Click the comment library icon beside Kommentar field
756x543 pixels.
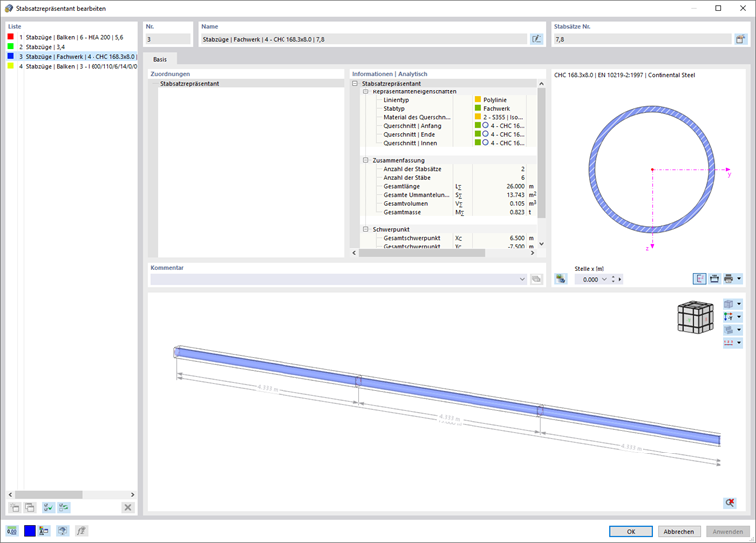coord(536,279)
